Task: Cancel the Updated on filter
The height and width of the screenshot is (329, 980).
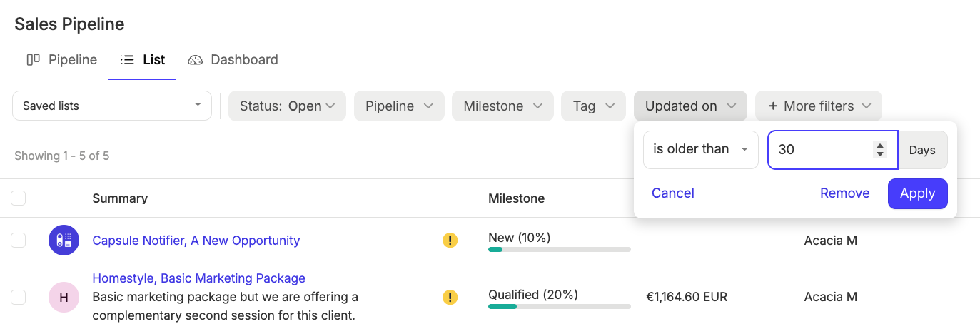Action: click(x=673, y=193)
